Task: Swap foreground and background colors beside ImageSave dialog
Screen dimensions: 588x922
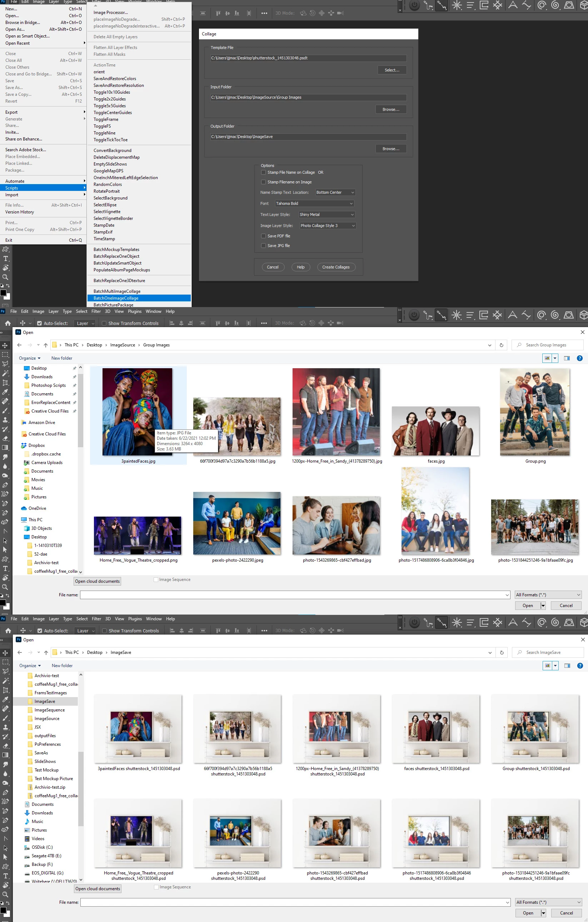Action: (x=8, y=903)
